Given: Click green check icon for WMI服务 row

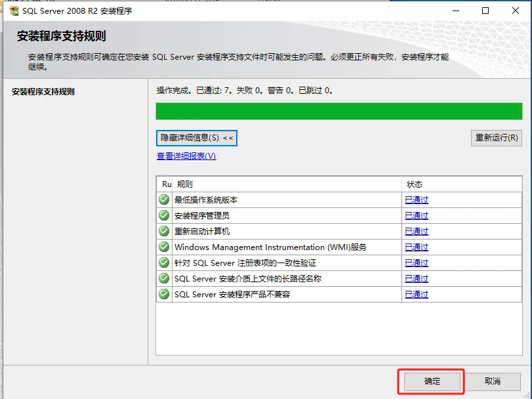Looking at the screenshot, I should point(164,247).
